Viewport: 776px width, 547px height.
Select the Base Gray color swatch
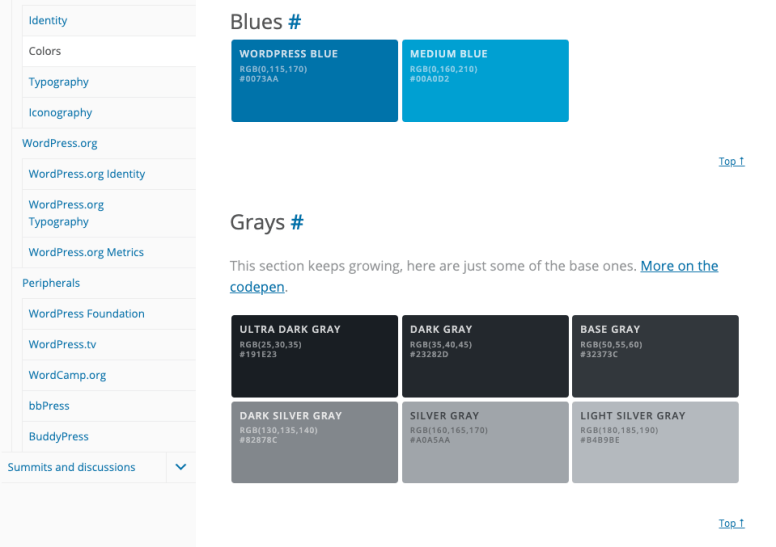point(655,356)
